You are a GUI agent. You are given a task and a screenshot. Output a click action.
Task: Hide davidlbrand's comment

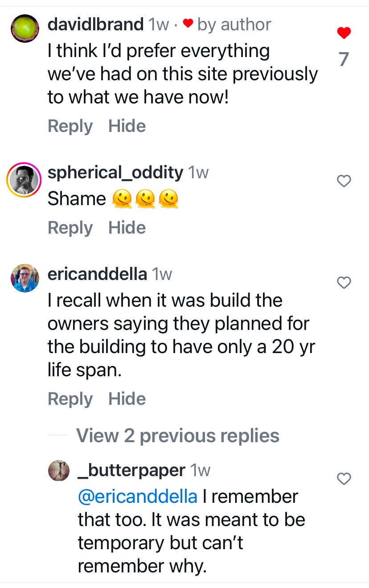127,126
